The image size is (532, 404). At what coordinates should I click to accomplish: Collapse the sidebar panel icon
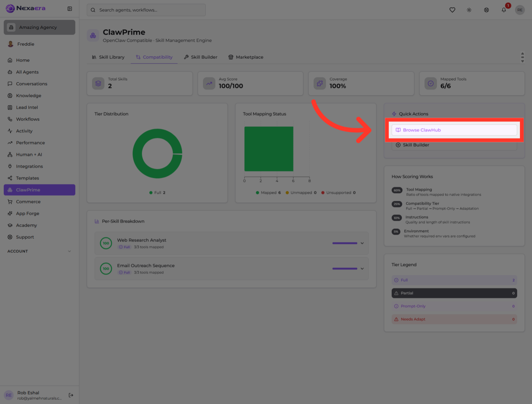70,9
